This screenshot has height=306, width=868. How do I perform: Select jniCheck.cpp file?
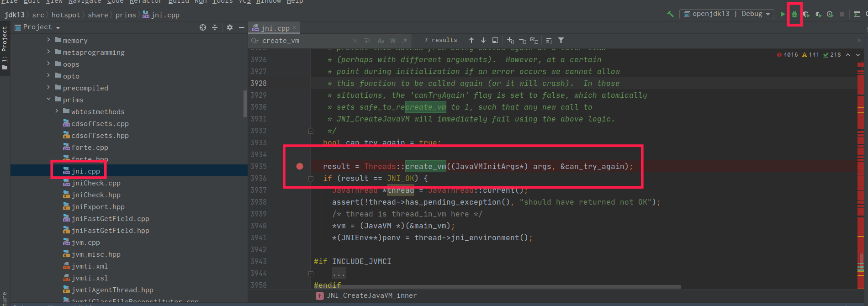pos(92,183)
